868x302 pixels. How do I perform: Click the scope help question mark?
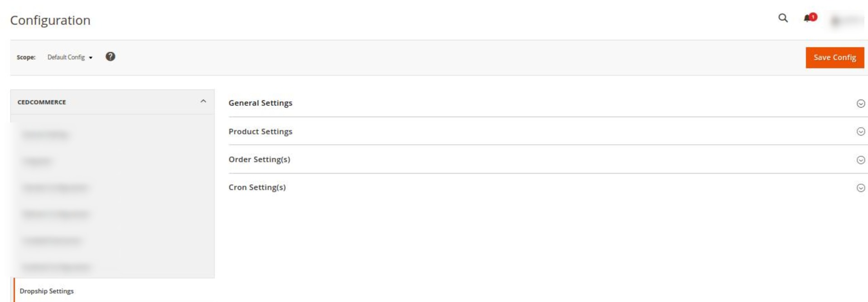pos(110,57)
